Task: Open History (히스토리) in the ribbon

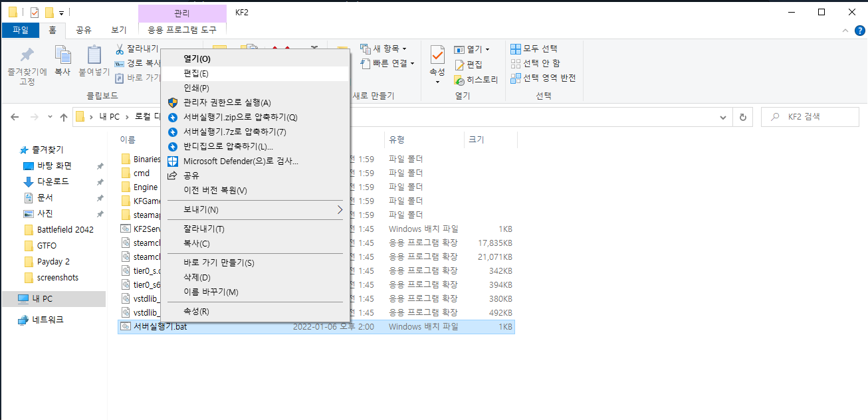Action: pyautogui.click(x=476, y=80)
